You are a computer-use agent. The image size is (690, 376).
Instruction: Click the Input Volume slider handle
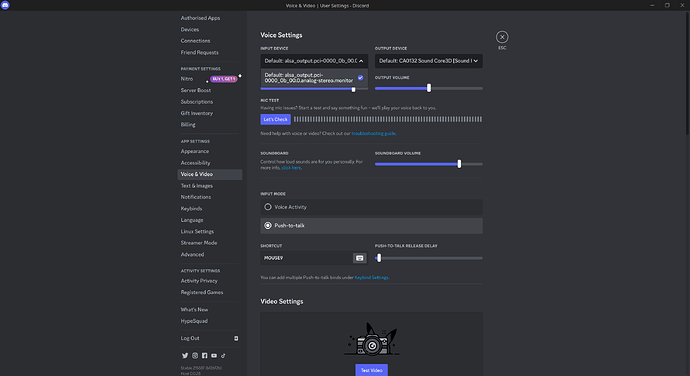point(353,89)
